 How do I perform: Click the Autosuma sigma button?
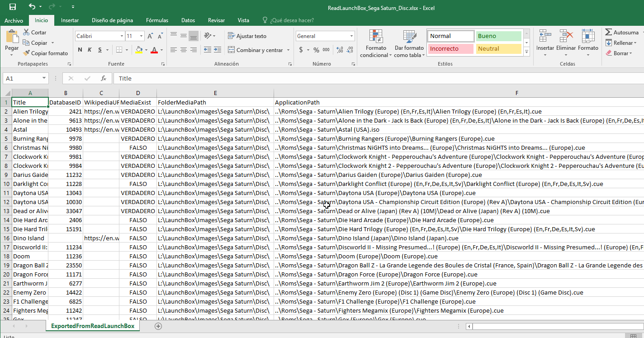(622, 32)
